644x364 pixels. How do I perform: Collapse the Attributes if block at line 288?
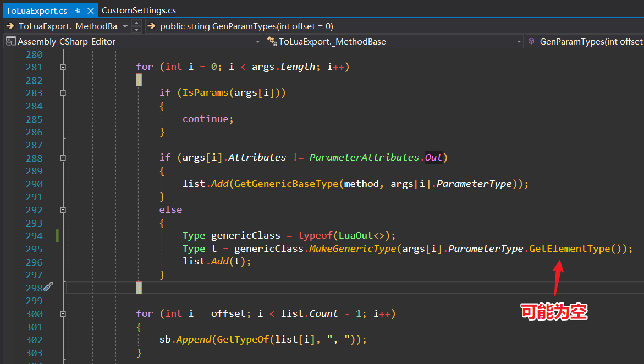click(x=63, y=158)
